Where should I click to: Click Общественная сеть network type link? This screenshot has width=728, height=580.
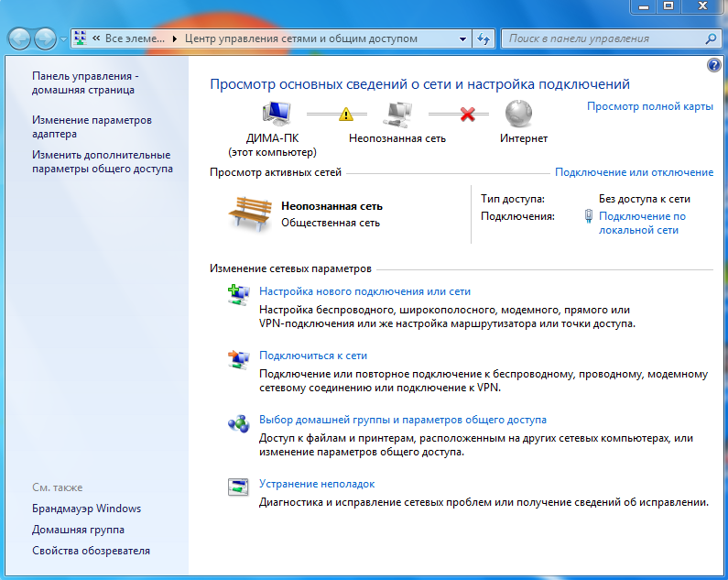[330, 223]
